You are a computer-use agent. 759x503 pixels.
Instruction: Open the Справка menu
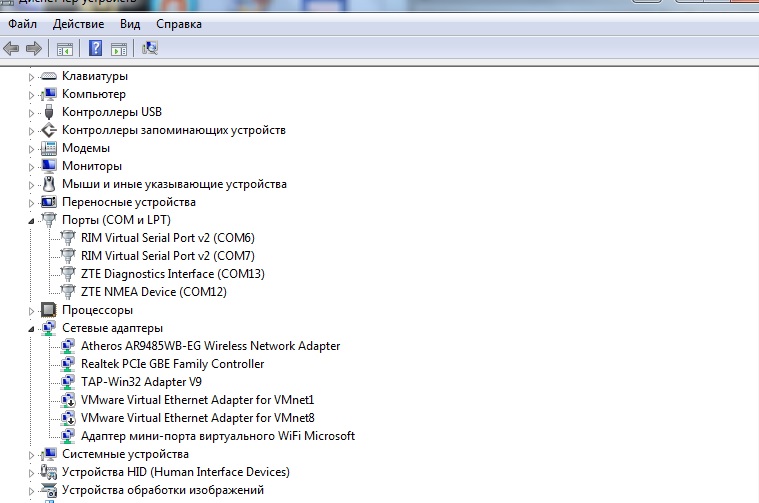pos(179,23)
